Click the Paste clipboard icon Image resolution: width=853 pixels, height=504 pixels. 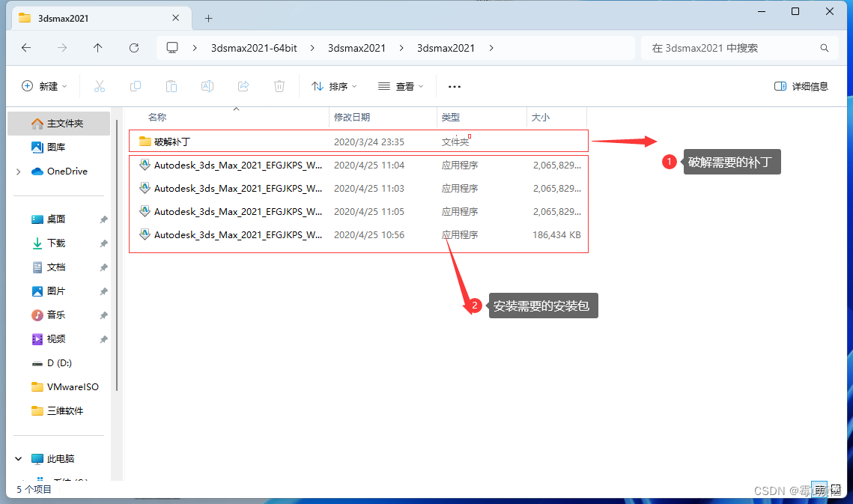coord(171,86)
